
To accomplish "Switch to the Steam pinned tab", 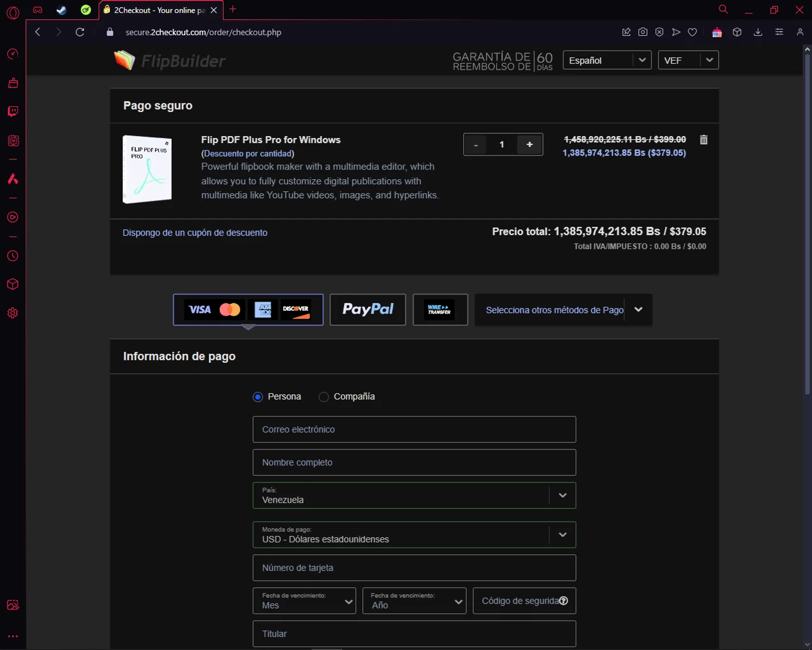I will point(61,10).
